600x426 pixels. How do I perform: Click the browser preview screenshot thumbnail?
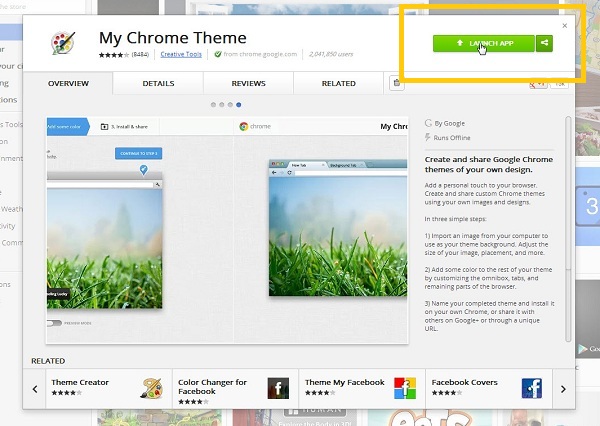click(x=326, y=227)
